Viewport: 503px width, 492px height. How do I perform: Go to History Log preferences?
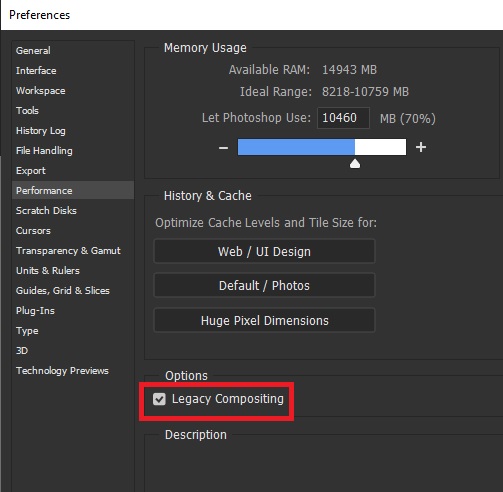(41, 131)
